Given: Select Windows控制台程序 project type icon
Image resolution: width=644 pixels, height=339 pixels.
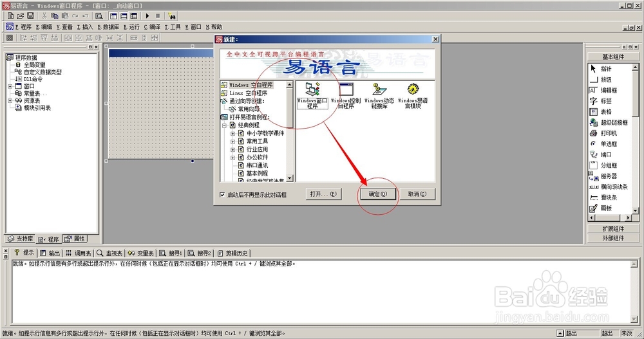Looking at the screenshot, I should (346, 95).
